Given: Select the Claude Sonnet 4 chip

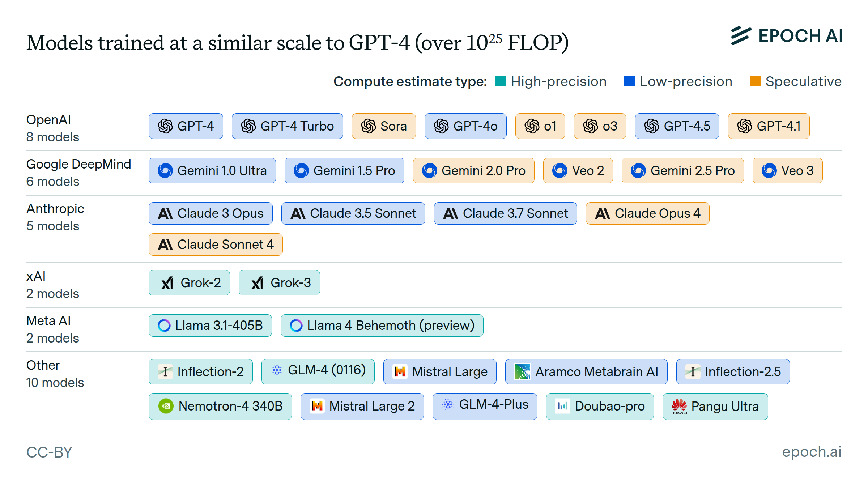Looking at the screenshot, I should 216,245.
